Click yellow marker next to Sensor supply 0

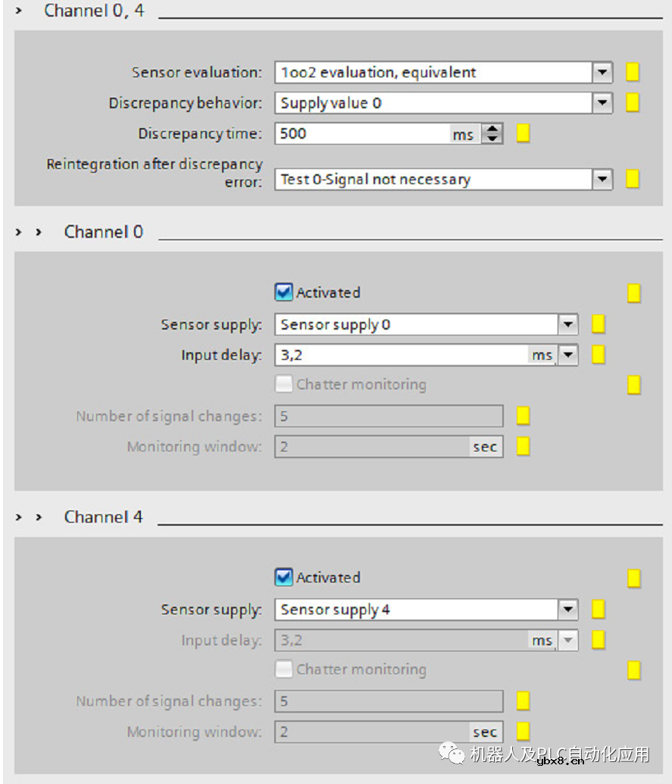click(x=599, y=324)
